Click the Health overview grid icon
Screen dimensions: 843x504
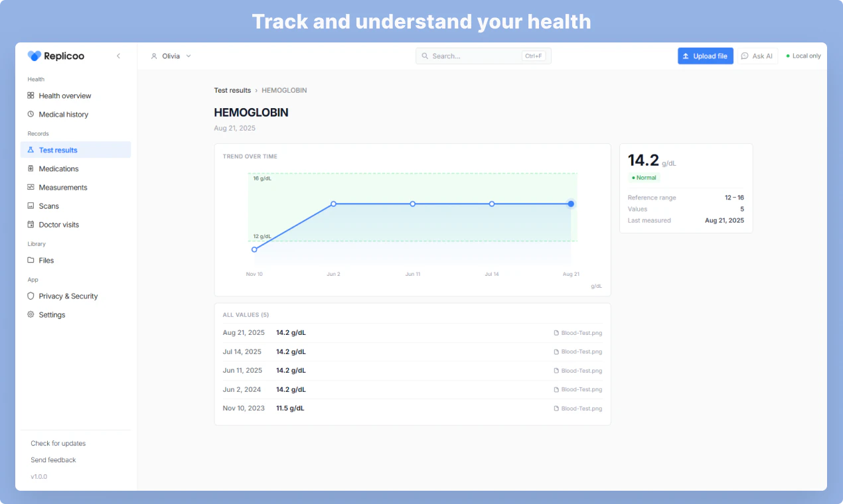coord(31,95)
